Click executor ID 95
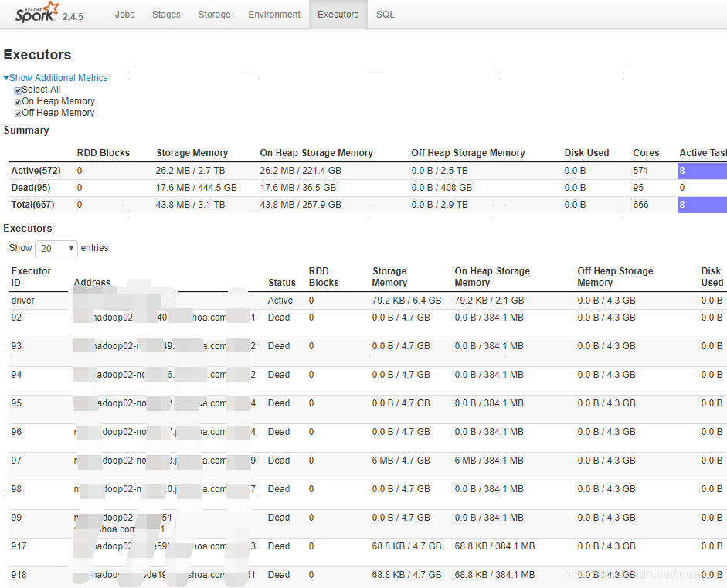Screen dimensions: 727x588 click(16, 403)
